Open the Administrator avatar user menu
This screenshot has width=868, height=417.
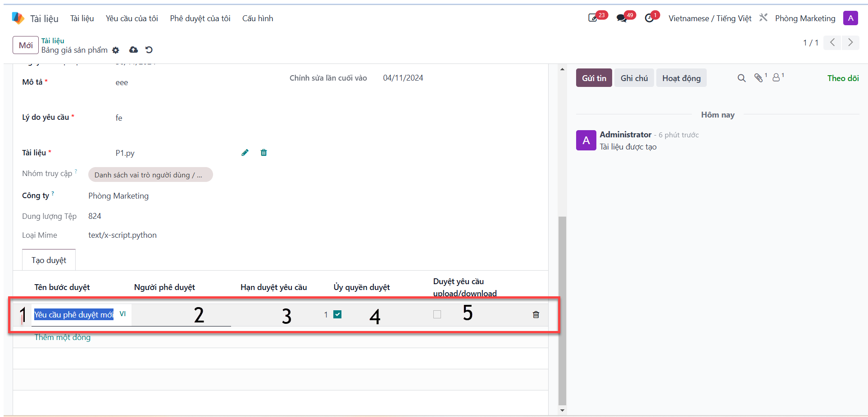point(850,18)
